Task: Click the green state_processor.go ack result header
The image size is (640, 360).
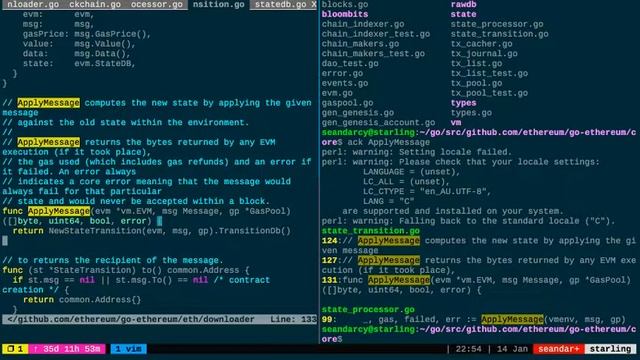Action: click(368, 309)
